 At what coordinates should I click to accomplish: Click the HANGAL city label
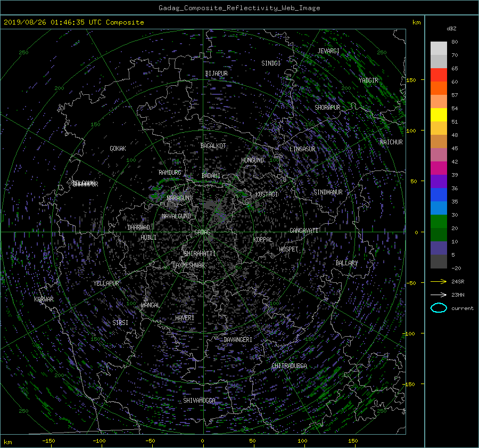coord(150,305)
